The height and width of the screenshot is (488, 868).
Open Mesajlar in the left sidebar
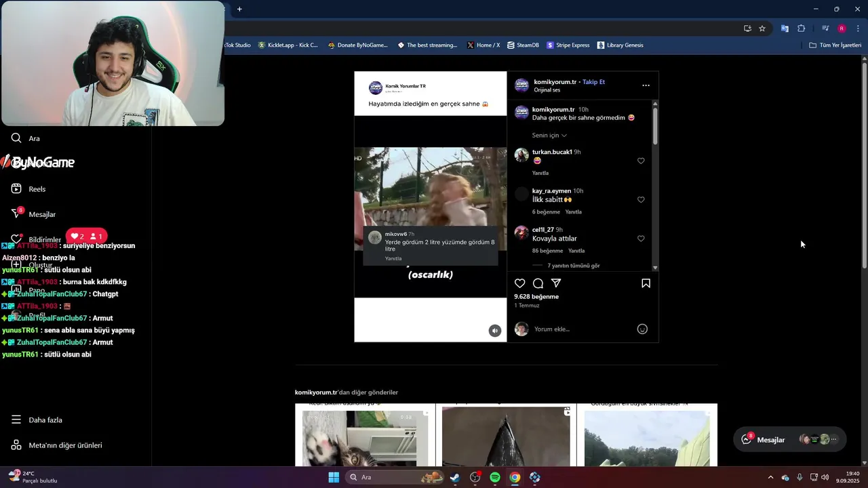(x=34, y=214)
